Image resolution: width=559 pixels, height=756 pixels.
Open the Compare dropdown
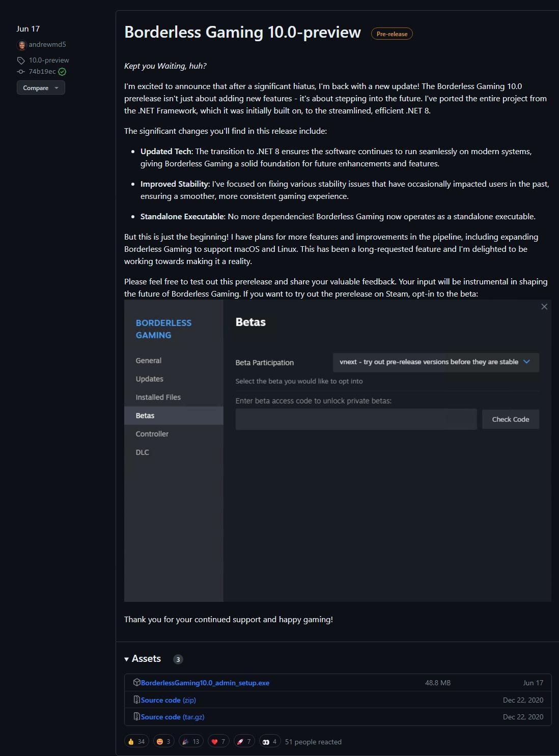point(41,88)
